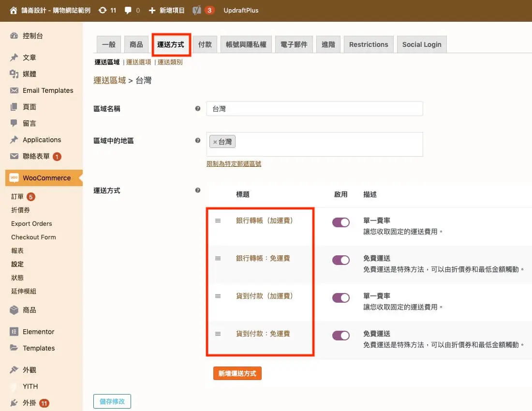Open the Restrictions tab
This screenshot has width=532, height=411.
(369, 44)
